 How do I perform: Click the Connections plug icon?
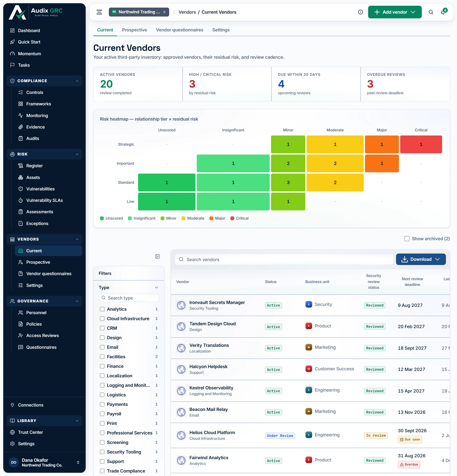pyautogui.click(x=12, y=405)
